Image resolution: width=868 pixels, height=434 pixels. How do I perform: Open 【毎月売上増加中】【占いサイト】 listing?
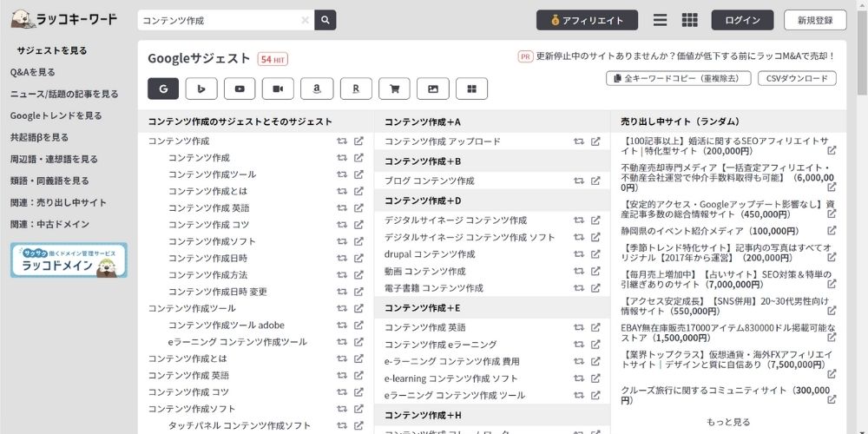727,279
